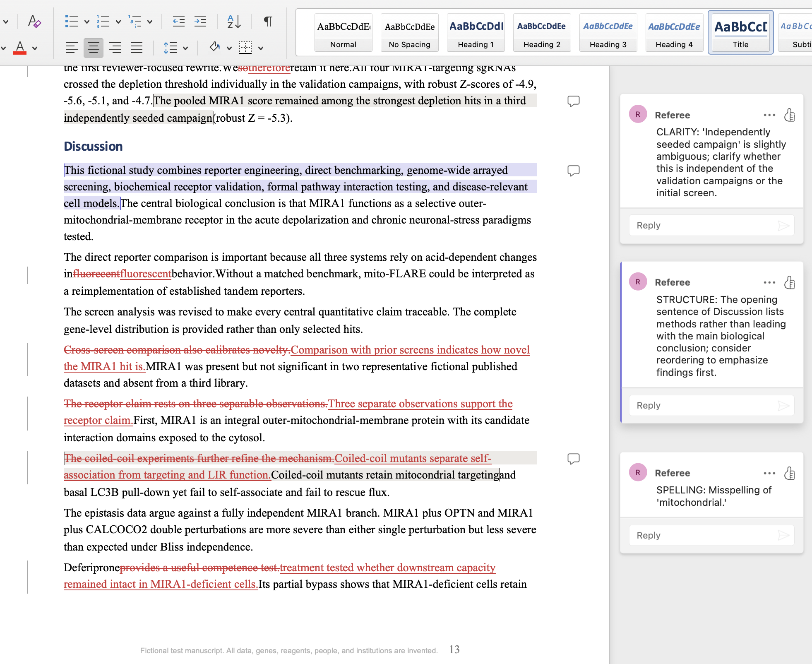This screenshot has height=664, width=812.
Task: Expand numbered list style dropdown
Action: 118,22
